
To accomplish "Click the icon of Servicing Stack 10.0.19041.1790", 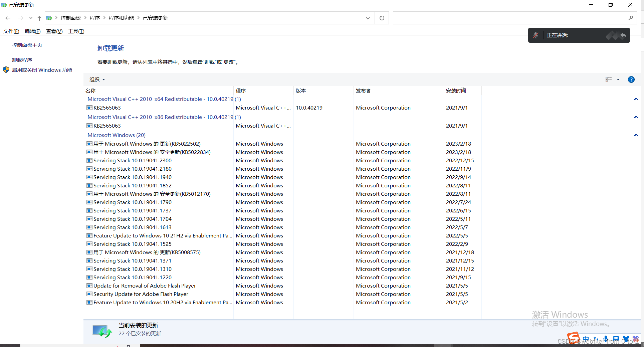I will coord(89,202).
